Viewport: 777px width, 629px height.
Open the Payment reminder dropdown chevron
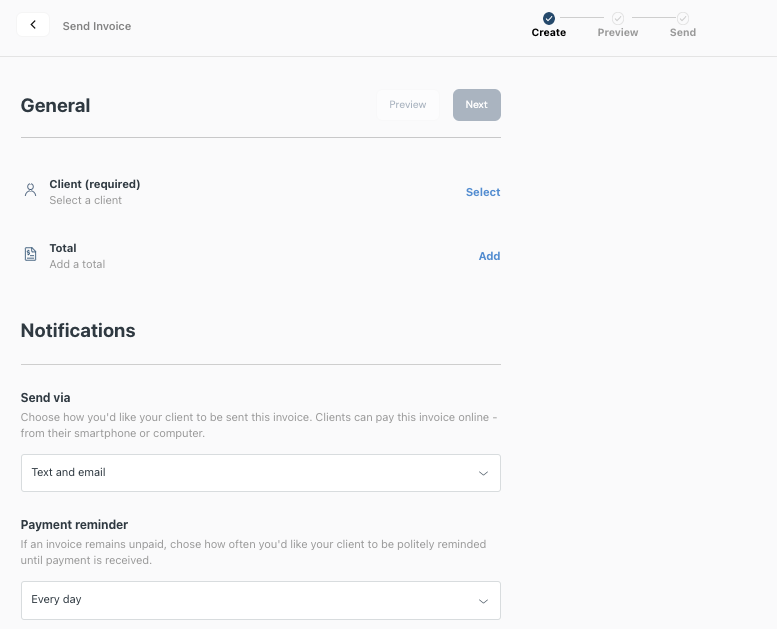(483, 601)
